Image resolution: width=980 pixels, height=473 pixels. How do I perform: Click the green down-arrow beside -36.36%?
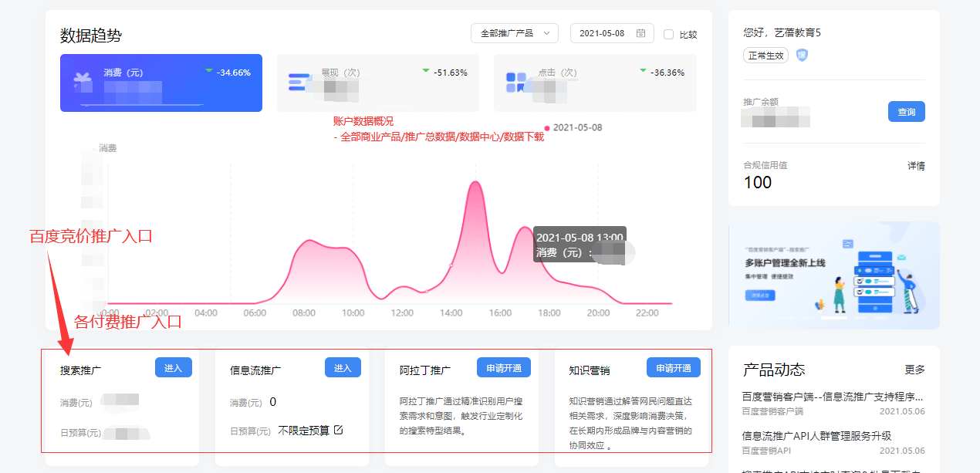click(643, 72)
